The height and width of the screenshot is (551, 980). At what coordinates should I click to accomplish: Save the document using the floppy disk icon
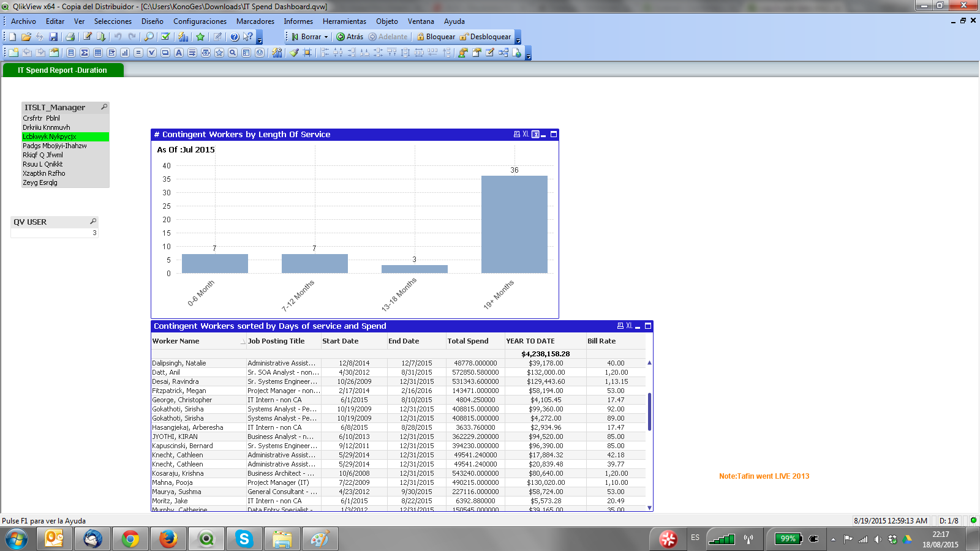pos(53,37)
